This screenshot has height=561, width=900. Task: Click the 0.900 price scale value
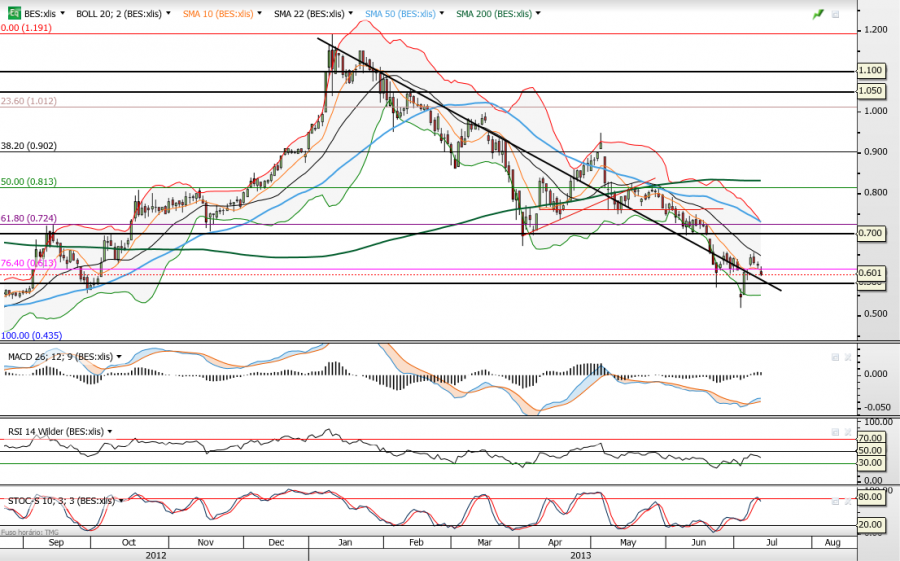[875, 152]
